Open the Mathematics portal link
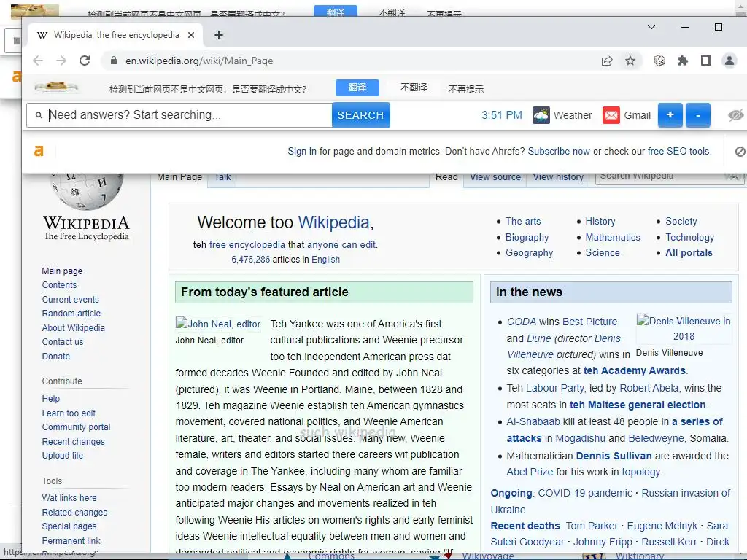This screenshot has width=747, height=560. (x=613, y=237)
